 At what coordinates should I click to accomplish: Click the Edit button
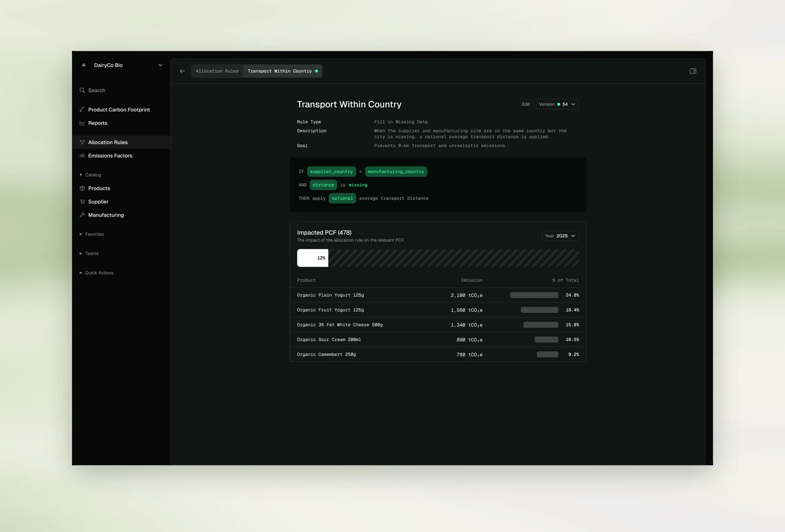[x=526, y=104]
